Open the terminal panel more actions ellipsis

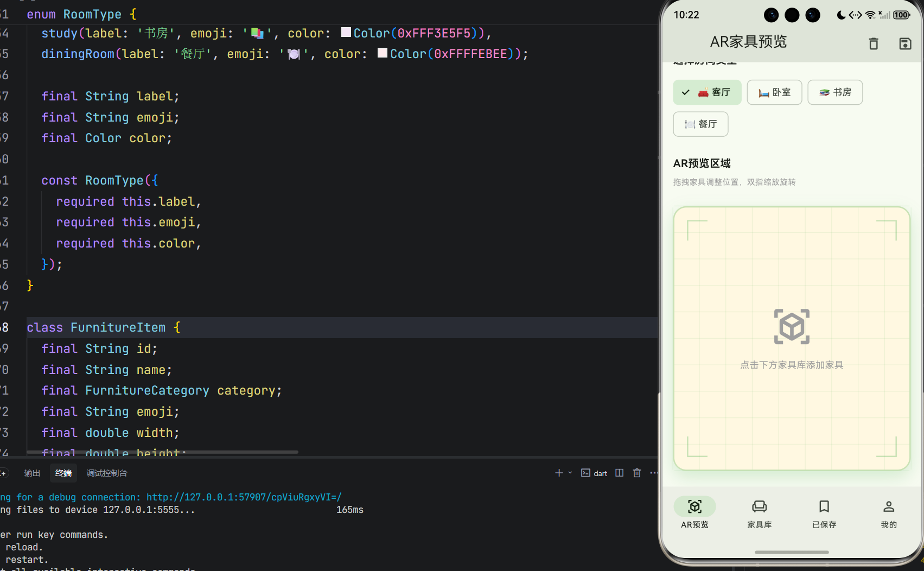[x=654, y=473]
